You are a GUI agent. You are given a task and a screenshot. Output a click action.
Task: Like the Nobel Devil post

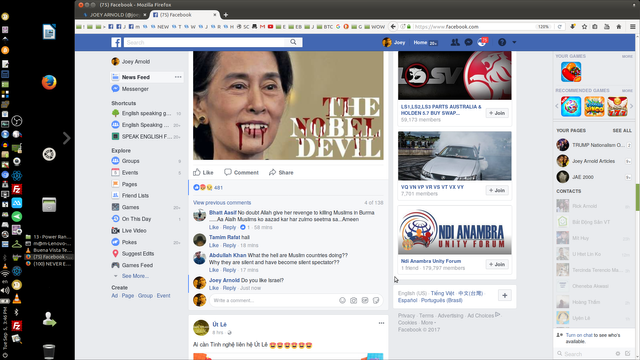pos(203,172)
